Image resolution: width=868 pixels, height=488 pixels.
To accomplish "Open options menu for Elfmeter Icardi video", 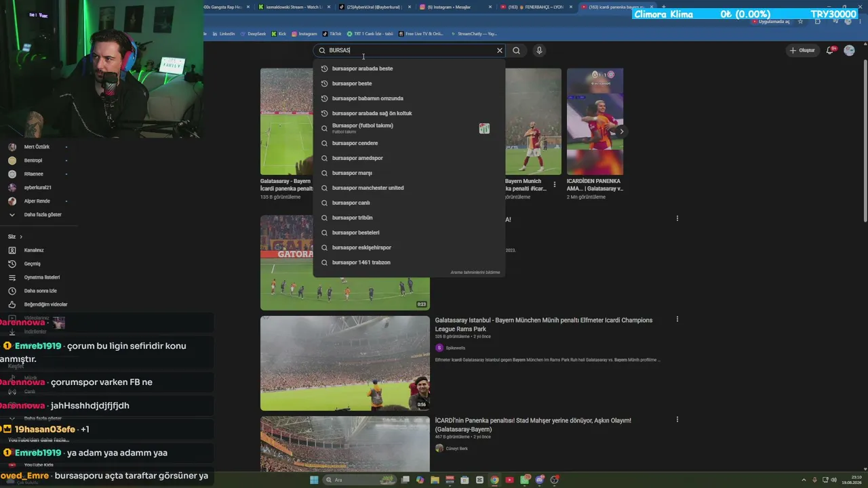I will [x=677, y=319].
